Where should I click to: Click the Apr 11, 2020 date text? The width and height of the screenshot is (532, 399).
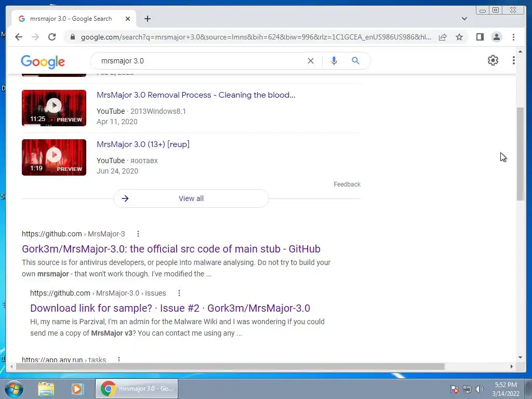(117, 122)
